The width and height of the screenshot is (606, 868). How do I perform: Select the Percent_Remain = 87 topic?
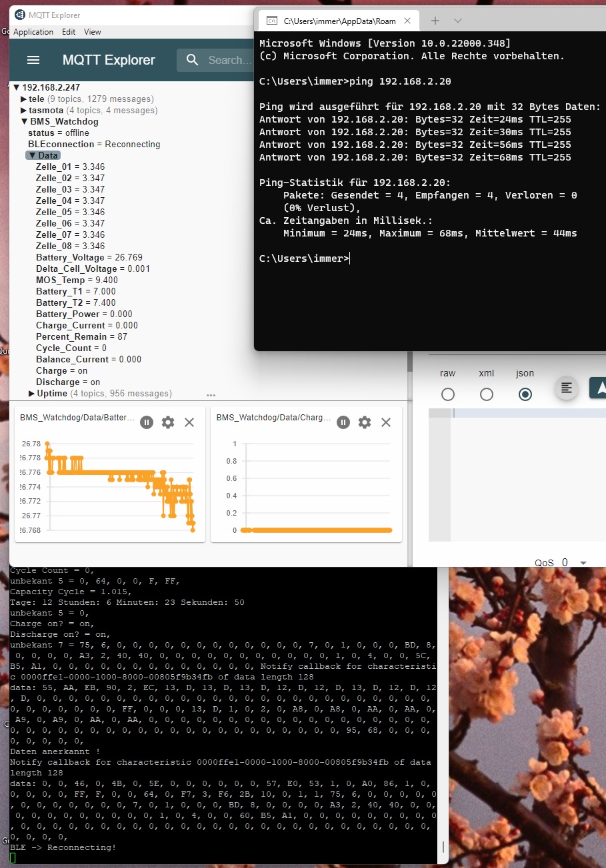(81, 336)
